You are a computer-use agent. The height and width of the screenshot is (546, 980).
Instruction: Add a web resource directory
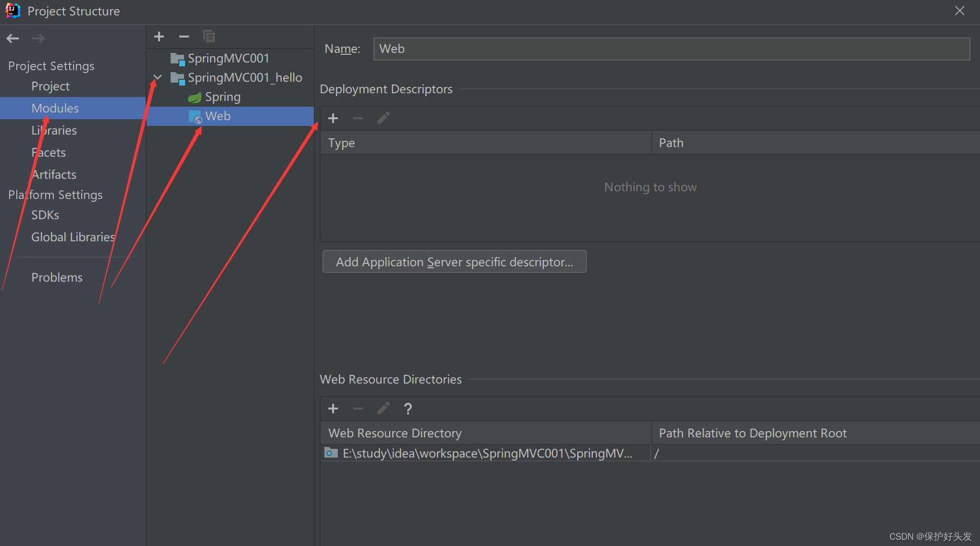tap(333, 409)
